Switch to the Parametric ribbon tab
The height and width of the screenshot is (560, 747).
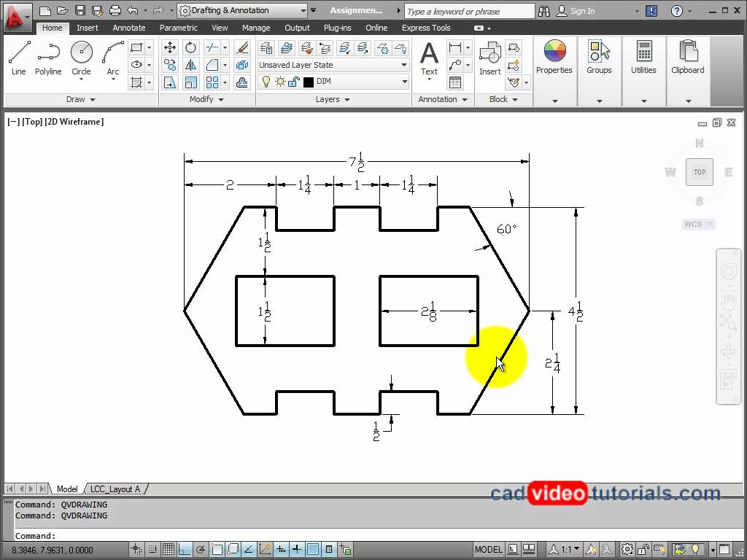(x=178, y=28)
